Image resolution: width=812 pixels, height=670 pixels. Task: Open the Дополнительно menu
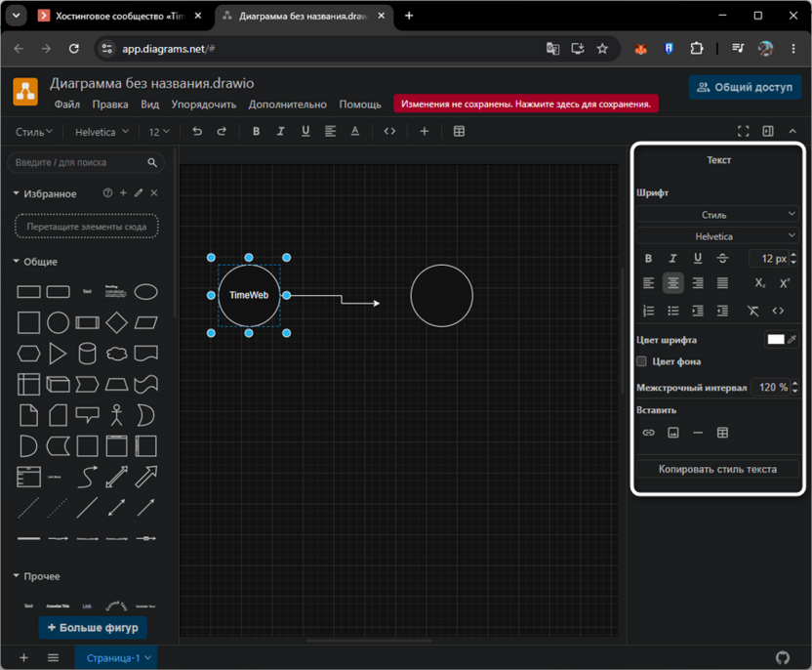(287, 105)
